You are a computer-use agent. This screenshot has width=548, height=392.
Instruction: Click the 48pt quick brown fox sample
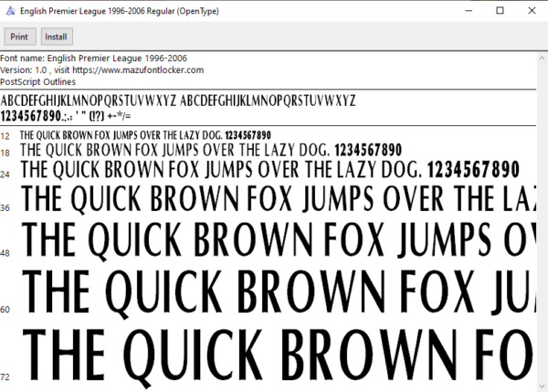[x=279, y=241]
